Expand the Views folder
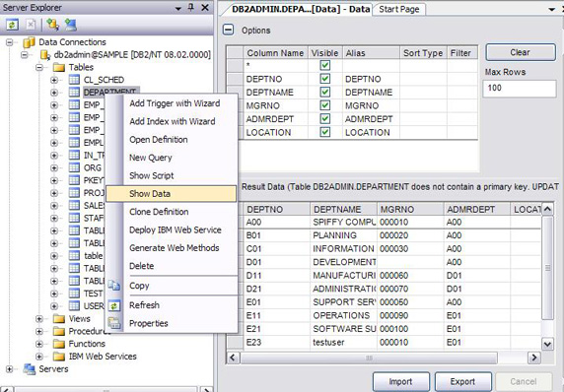 pyautogui.click(x=39, y=319)
